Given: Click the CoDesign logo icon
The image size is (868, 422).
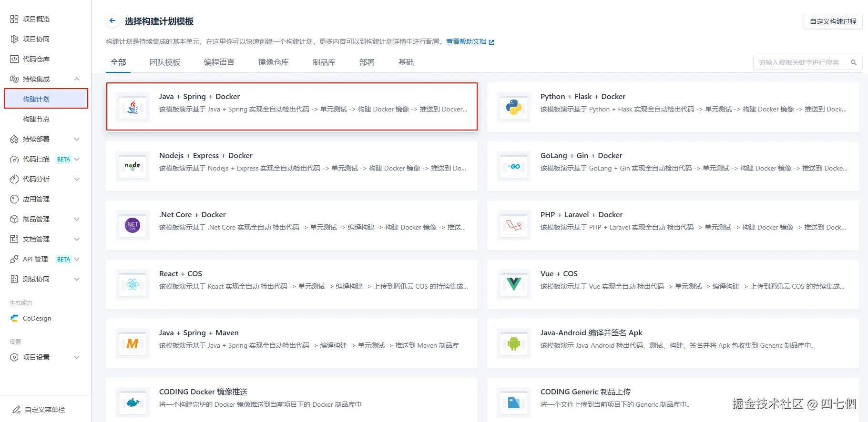Looking at the screenshot, I should (14, 318).
